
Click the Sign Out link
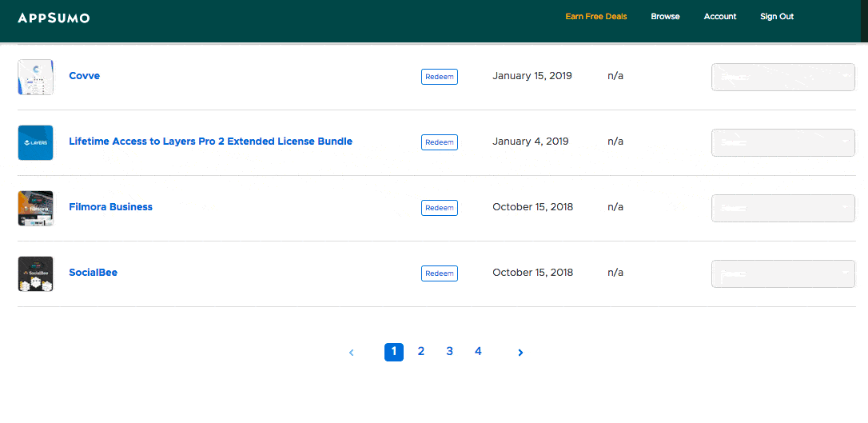(x=776, y=17)
